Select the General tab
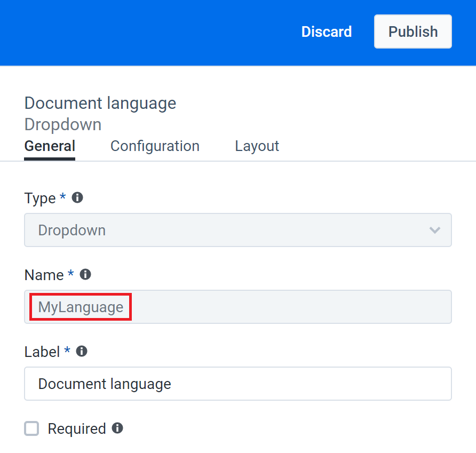 49,146
